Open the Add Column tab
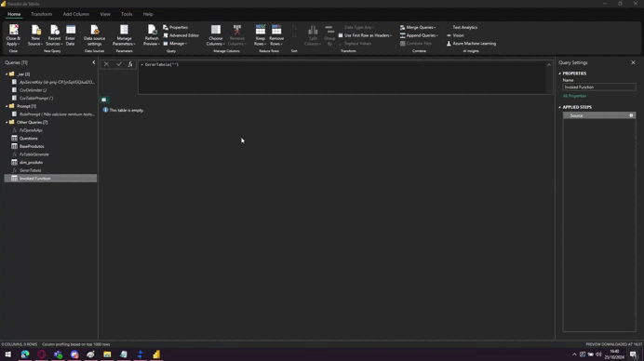The image size is (644, 361). pyautogui.click(x=76, y=14)
